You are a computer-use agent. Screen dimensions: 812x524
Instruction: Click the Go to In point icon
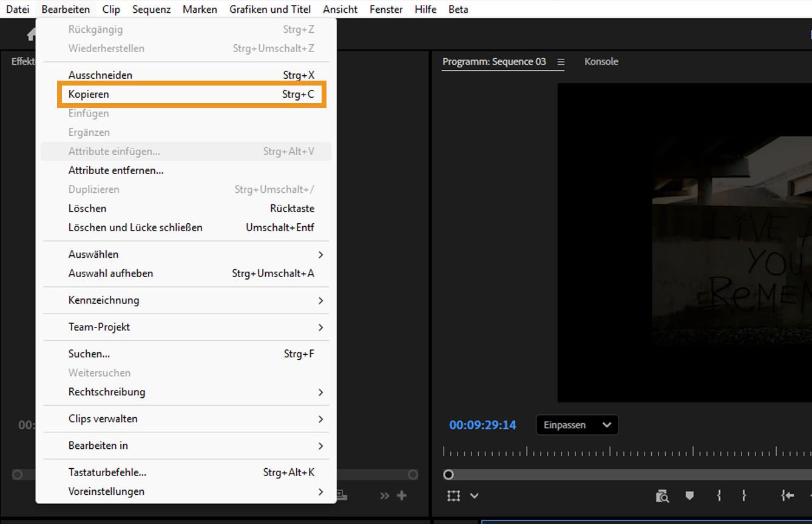[788, 496]
